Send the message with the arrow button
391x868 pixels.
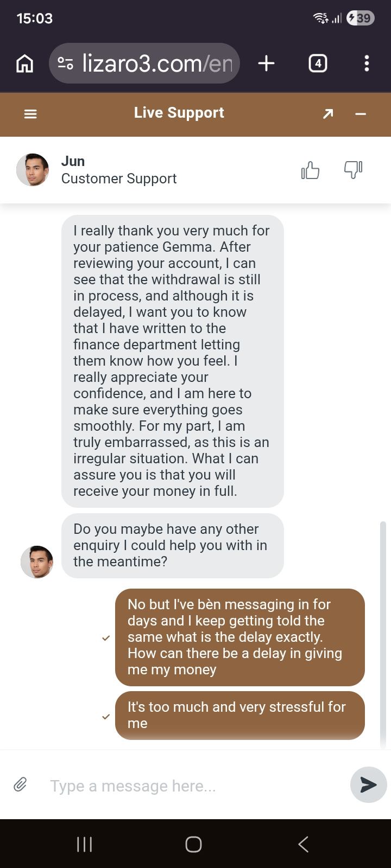tap(368, 784)
